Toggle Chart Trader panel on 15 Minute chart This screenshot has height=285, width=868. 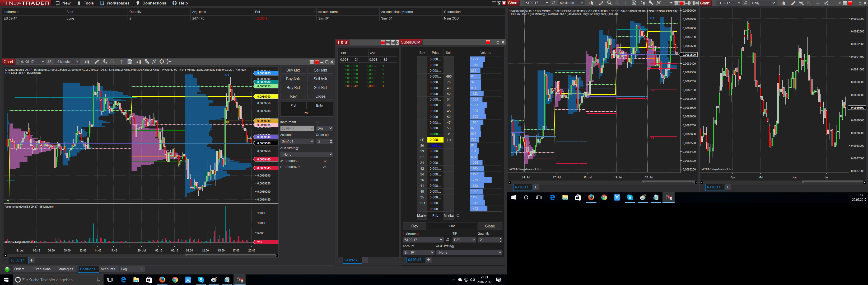pyautogui.click(x=138, y=61)
